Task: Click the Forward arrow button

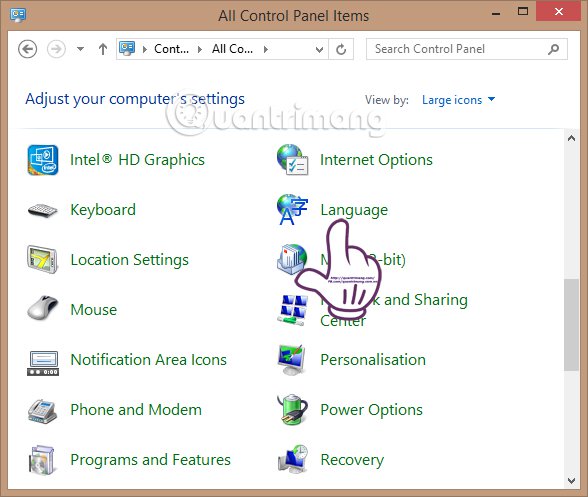Action: click(56, 49)
